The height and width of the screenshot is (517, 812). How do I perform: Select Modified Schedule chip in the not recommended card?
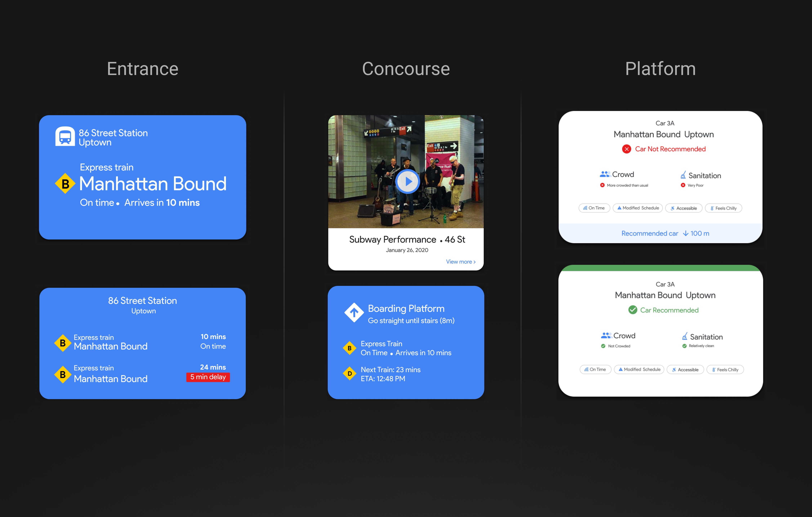(638, 208)
